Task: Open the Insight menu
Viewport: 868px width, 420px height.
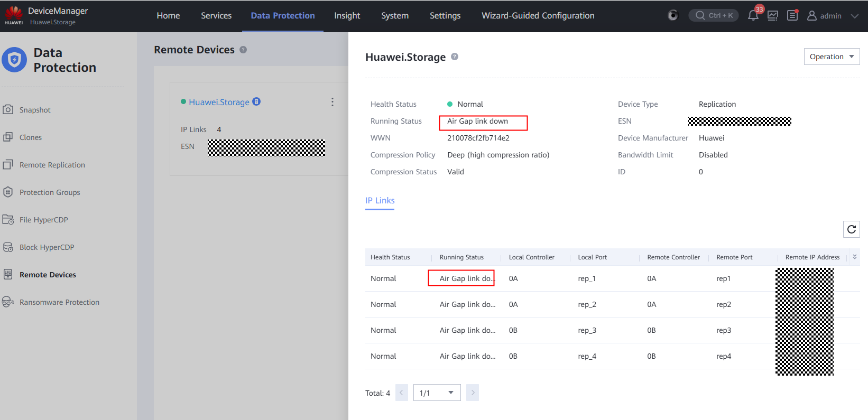Action: 347,16
